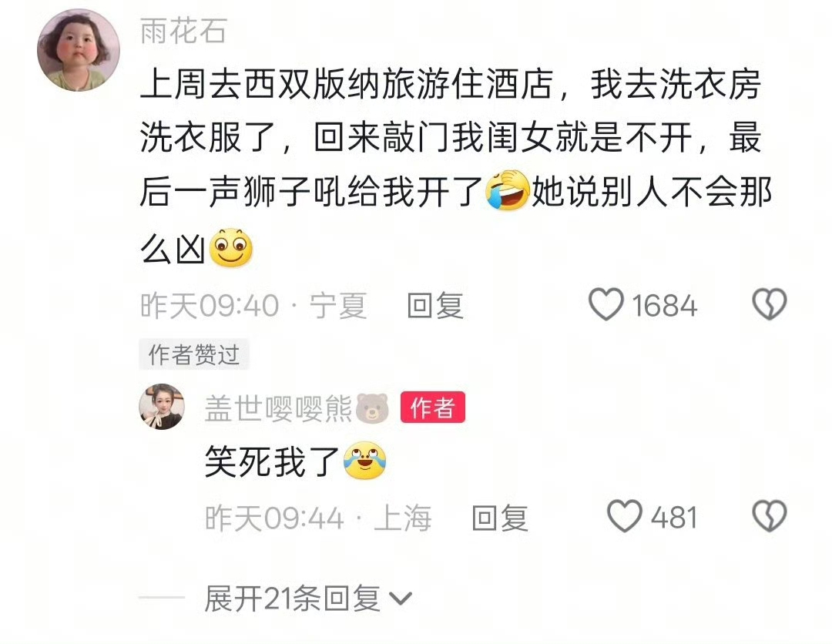
Task: Click the smiling emoji after 么凶
Action: [x=231, y=248]
